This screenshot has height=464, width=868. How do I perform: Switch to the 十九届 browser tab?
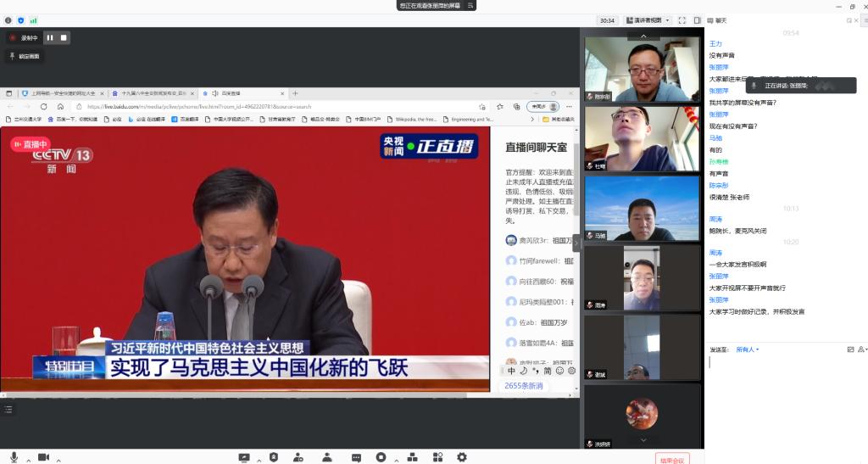click(153, 92)
